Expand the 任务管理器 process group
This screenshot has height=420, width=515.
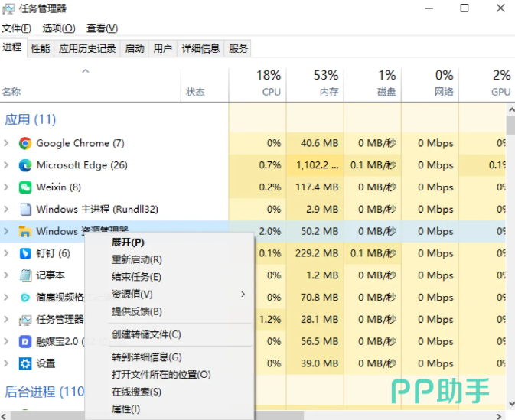pyautogui.click(x=6, y=319)
